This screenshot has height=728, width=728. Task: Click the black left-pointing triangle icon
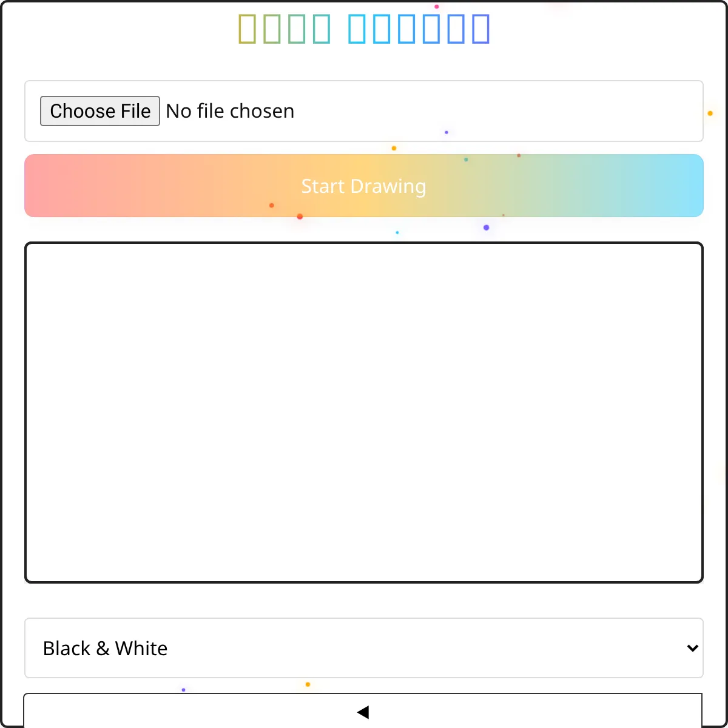tap(363, 712)
